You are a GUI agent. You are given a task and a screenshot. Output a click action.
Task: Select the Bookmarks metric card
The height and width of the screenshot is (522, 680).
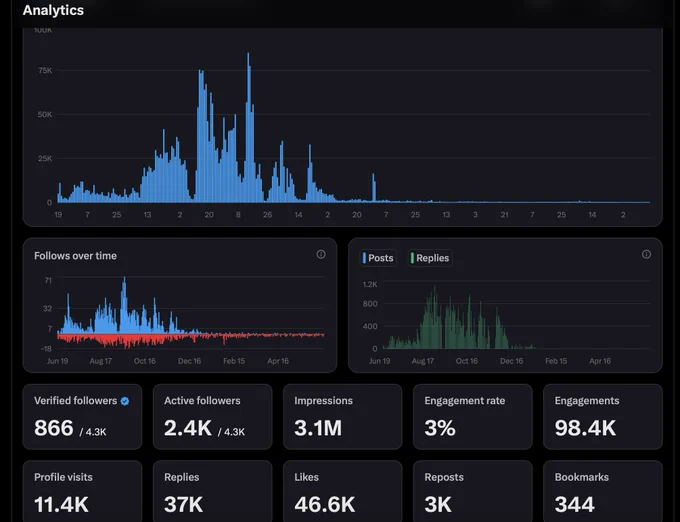pos(603,491)
